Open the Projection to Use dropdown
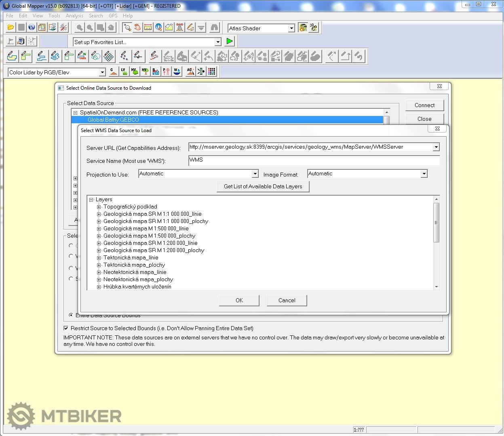 (x=255, y=174)
